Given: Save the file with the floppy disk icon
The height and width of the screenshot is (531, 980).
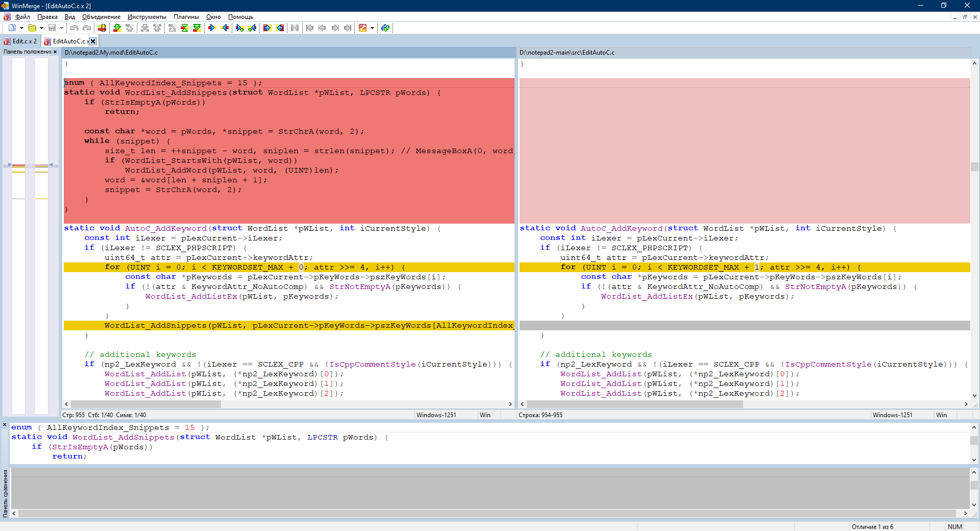Looking at the screenshot, I should pyautogui.click(x=52, y=28).
